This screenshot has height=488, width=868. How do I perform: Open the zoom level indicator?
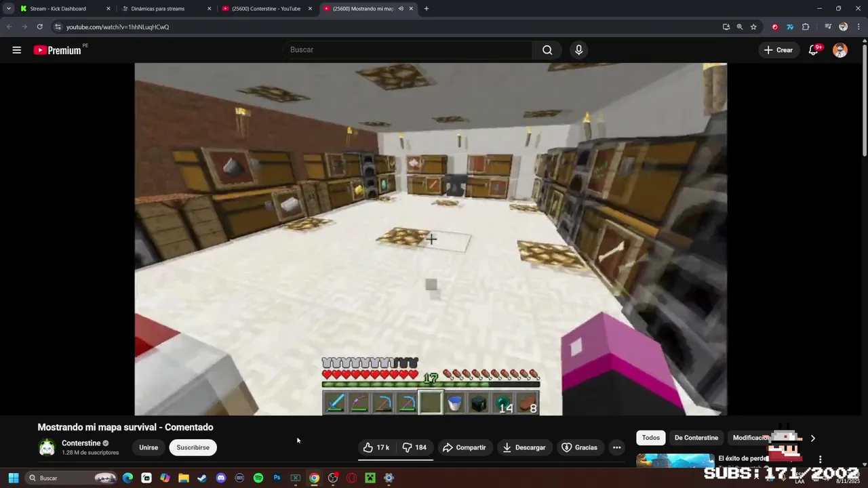[x=740, y=27]
